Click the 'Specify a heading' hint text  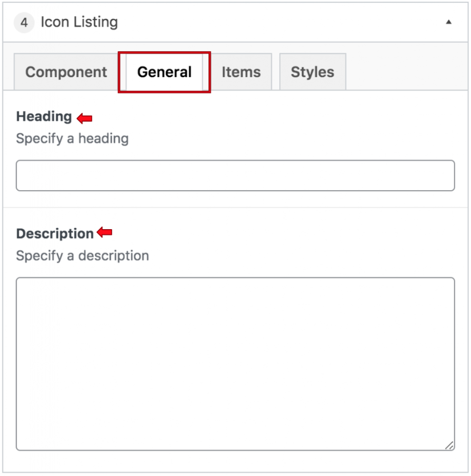click(72, 139)
